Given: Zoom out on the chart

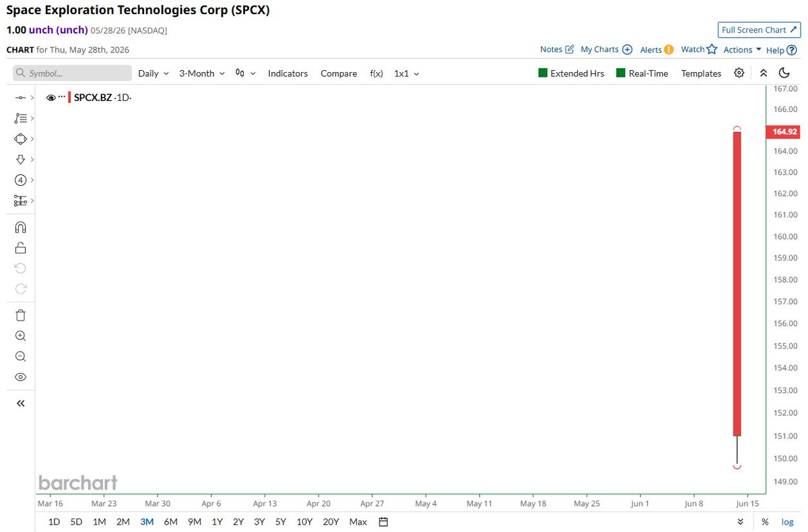Looking at the screenshot, I should [20, 356].
